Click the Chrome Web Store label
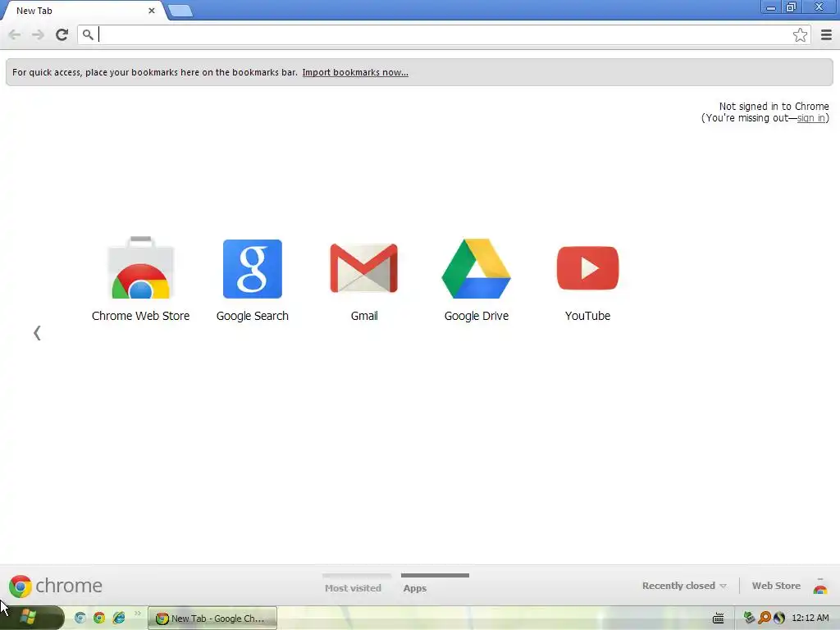This screenshot has height=630, width=840. click(x=140, y=316)
